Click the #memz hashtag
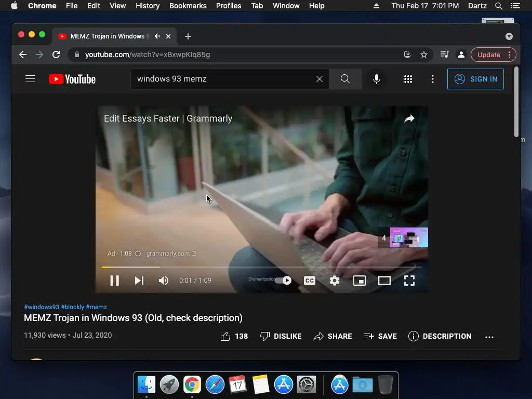Viewport: 532px width, 399px height. (x=96, y=307)
